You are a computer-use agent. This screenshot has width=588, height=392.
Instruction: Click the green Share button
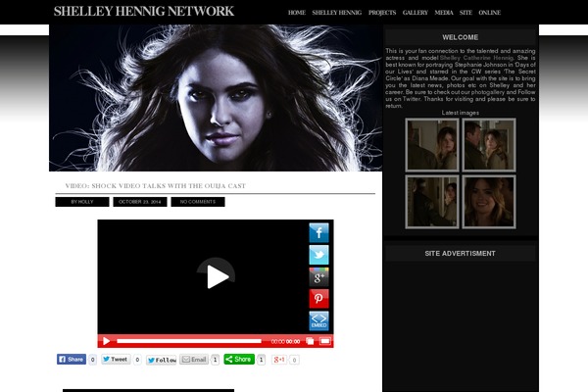click(239, 360)
